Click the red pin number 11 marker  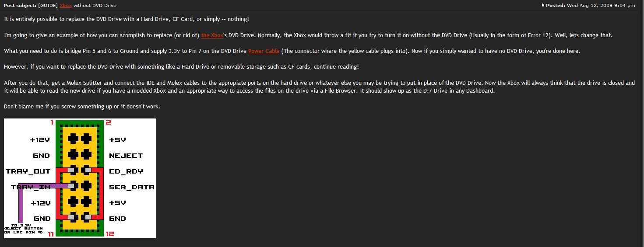[x=51, y=234]
